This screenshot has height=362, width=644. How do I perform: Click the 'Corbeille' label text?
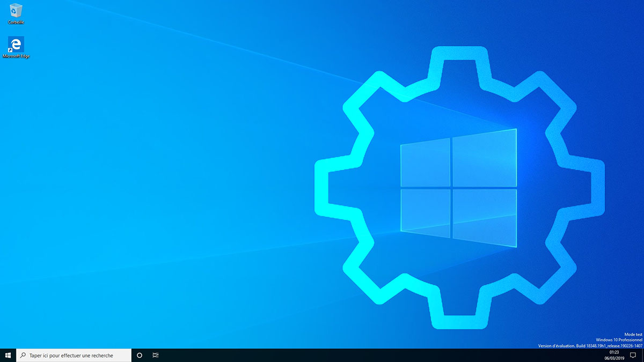(x=16, y=23)
